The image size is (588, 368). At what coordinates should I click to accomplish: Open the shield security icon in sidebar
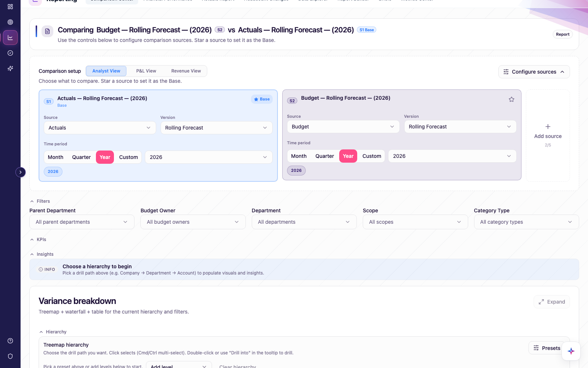point(10,356)
